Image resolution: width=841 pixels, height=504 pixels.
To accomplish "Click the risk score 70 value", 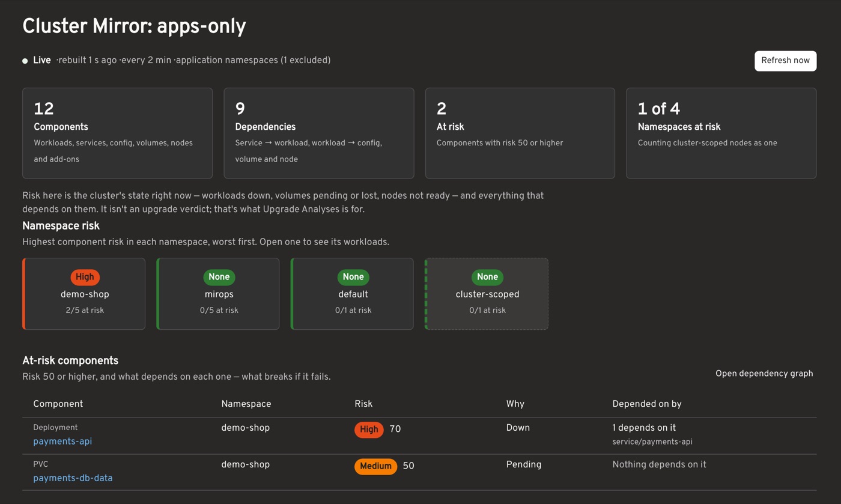I will 395,430.
